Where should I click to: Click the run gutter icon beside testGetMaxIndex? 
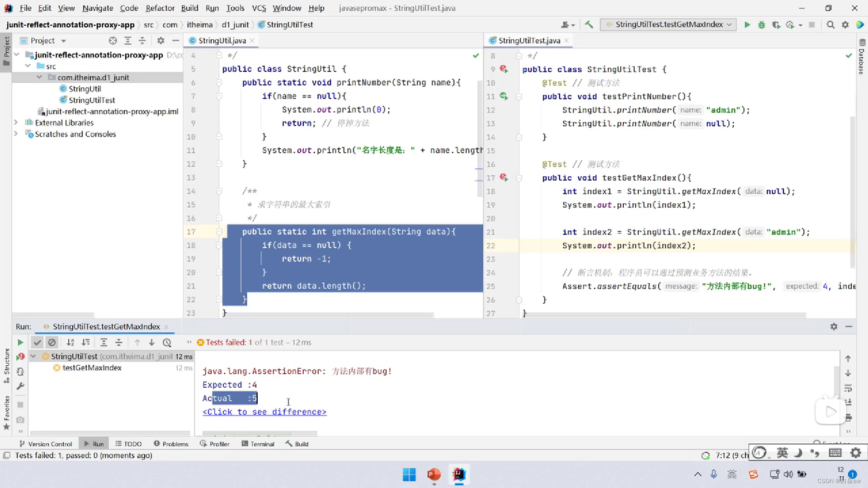(x=504, y=178)
